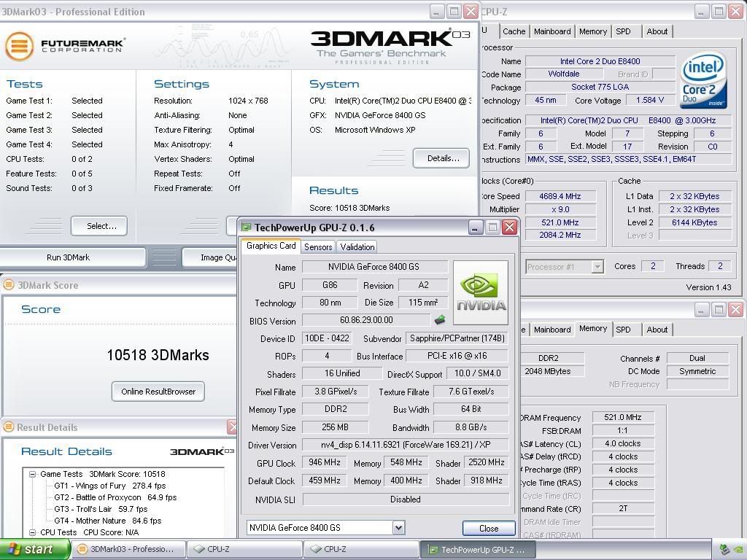747x560 pixels.
Task: Click the NVIDIA SLI Disabled field
Action: [x=406, y=499]
